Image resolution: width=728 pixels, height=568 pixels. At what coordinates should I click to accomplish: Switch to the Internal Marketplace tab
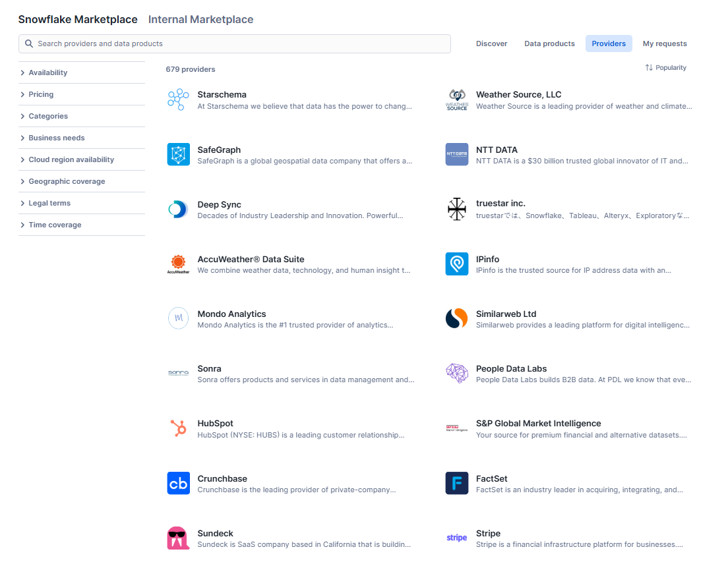point(200,19)
